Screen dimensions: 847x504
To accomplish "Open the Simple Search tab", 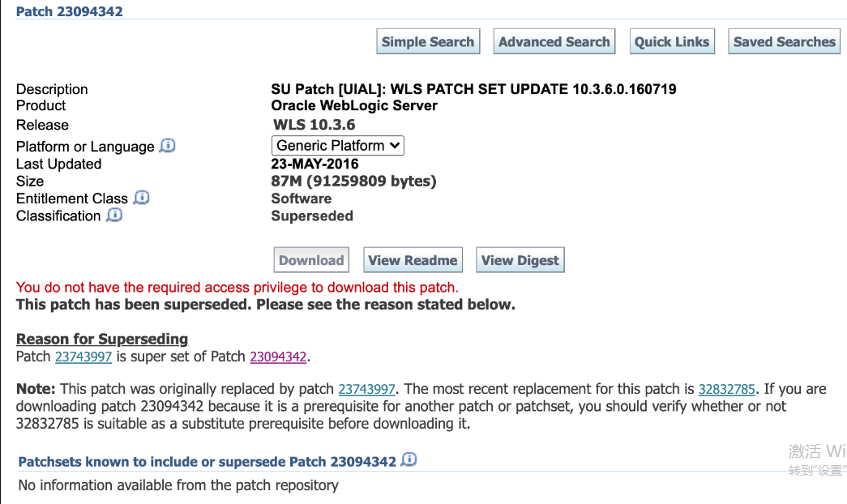I will click(428, 41).
